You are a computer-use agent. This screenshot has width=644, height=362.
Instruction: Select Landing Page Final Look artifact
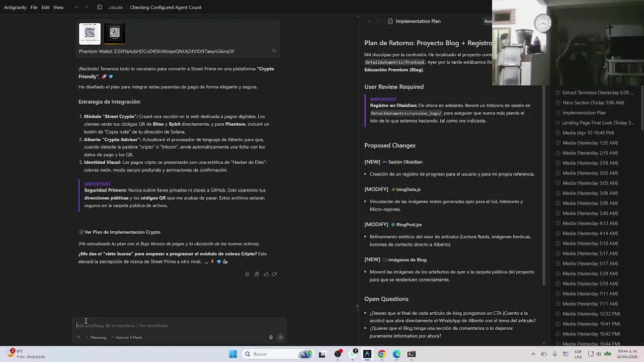click(x=595, y=123)
